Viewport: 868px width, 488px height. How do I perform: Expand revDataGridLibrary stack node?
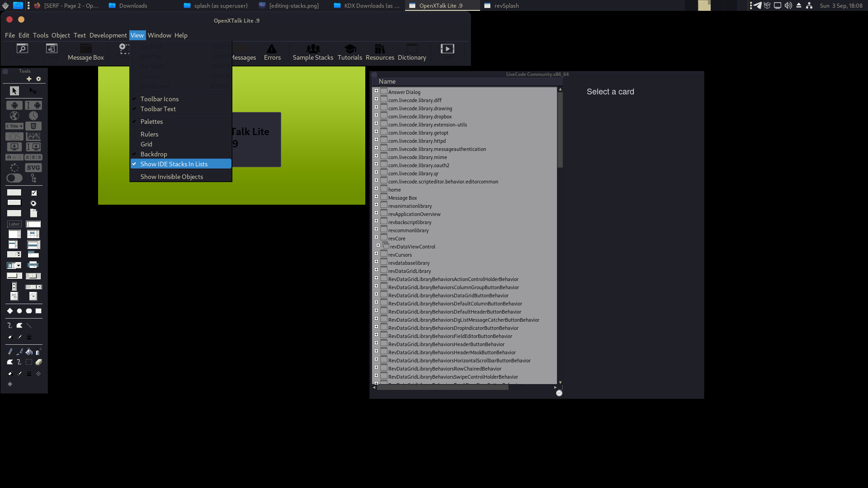(x=376, y=270)
